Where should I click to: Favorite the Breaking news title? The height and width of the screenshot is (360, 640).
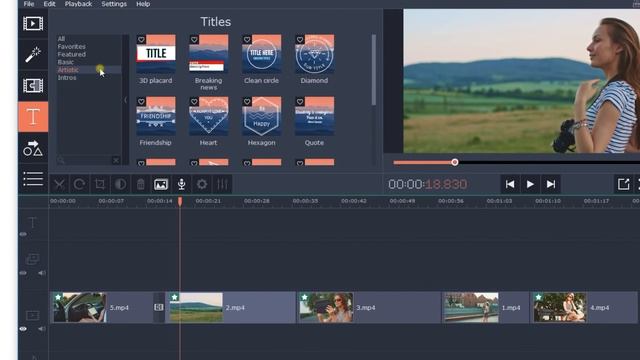(x=194, y=40)
